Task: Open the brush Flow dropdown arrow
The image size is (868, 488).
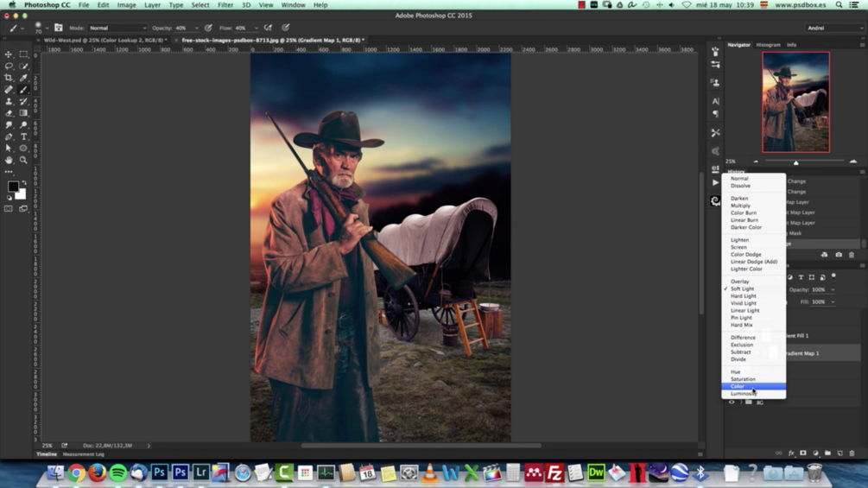Action: click(x=256, y=28)
